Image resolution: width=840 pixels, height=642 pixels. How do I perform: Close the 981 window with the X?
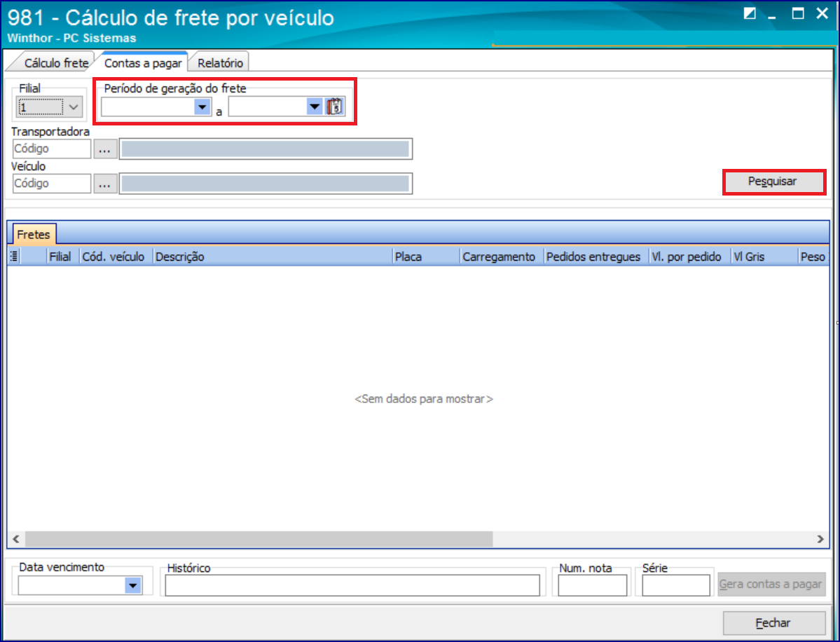click(x=822, y=14)
